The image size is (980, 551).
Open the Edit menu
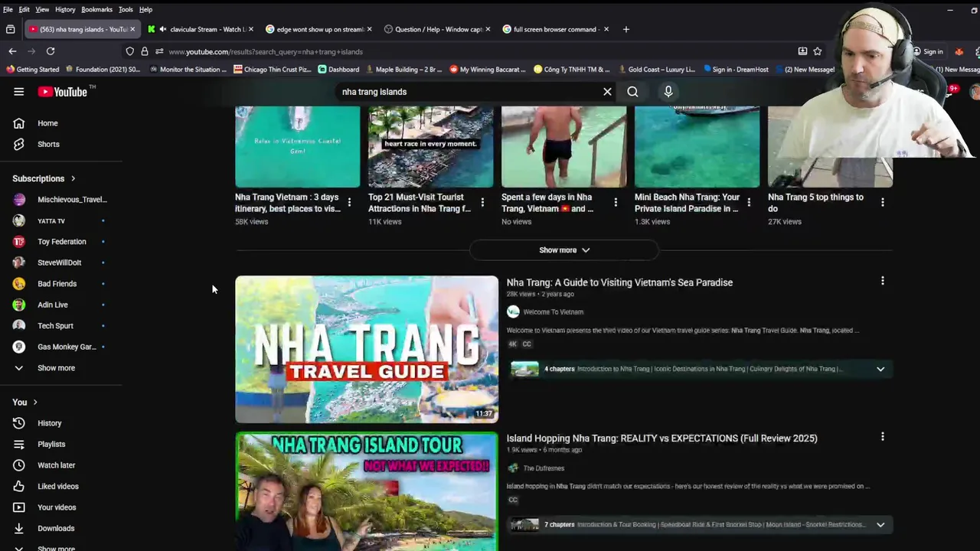24,9
